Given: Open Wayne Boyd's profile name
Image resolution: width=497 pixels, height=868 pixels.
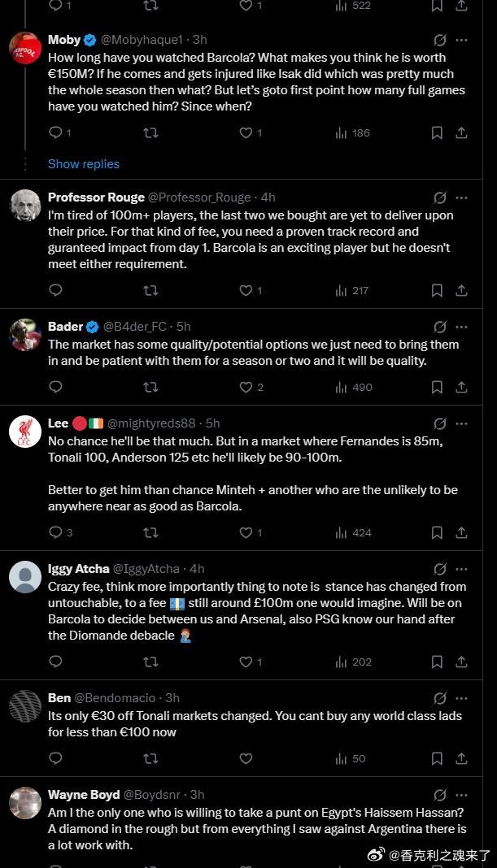Looking at the screenshot, I should pos(84,795).
